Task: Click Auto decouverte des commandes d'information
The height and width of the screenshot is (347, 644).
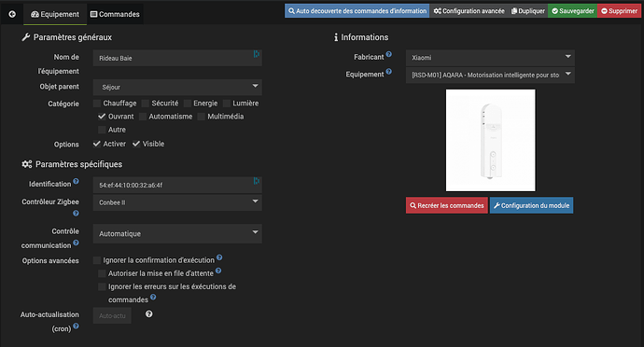Action: (x=357, y=11)
